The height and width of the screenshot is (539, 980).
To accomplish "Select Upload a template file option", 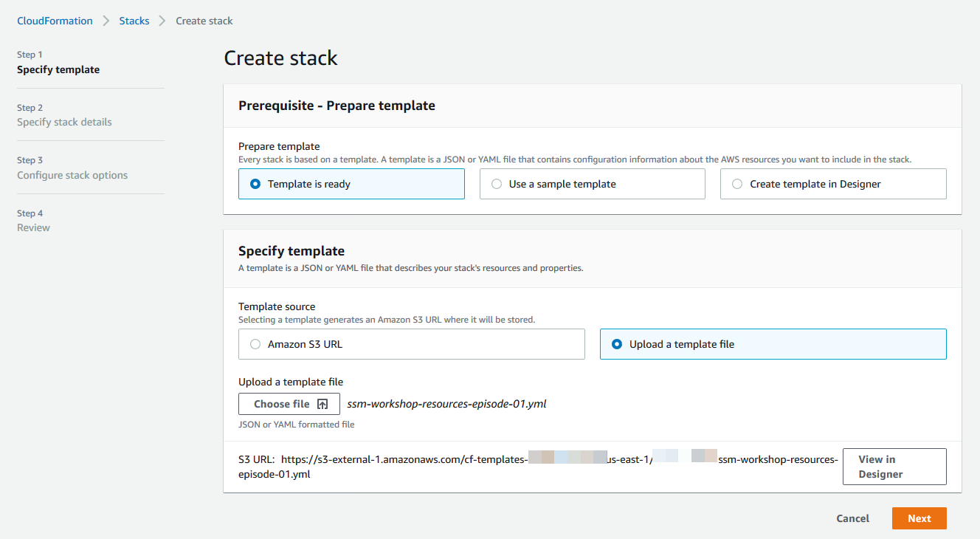I will [773, 344].
